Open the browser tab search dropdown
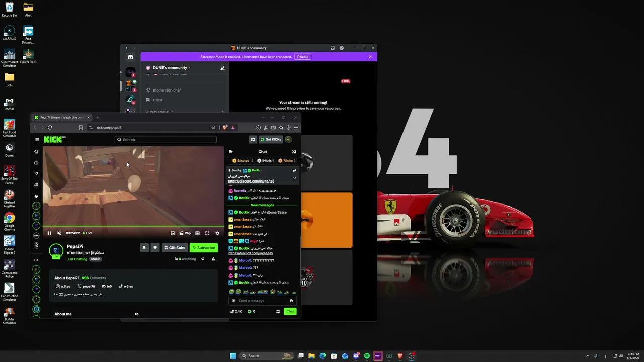This screenshot has height=362, width=644. [263, 118]
